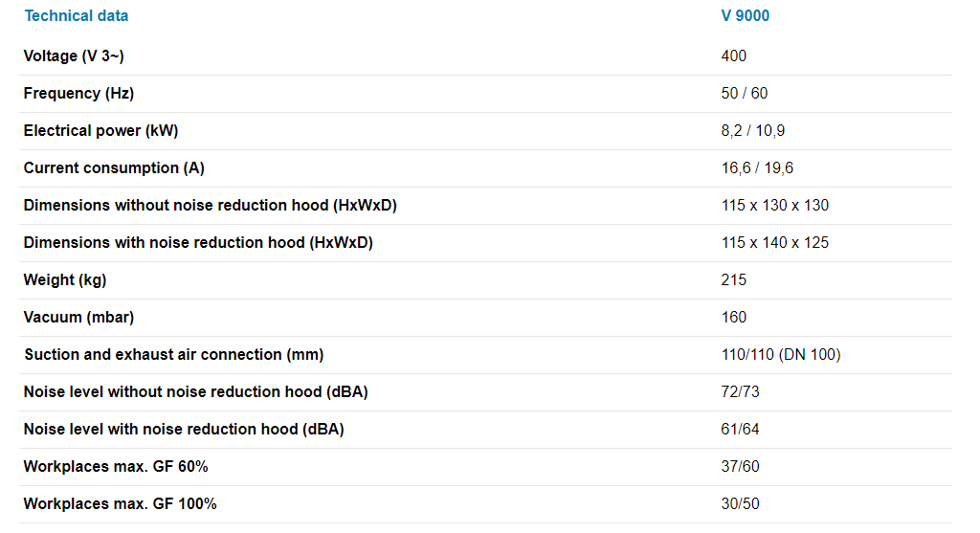Select the Voltage (V 3~) row label

pos(74,56)
